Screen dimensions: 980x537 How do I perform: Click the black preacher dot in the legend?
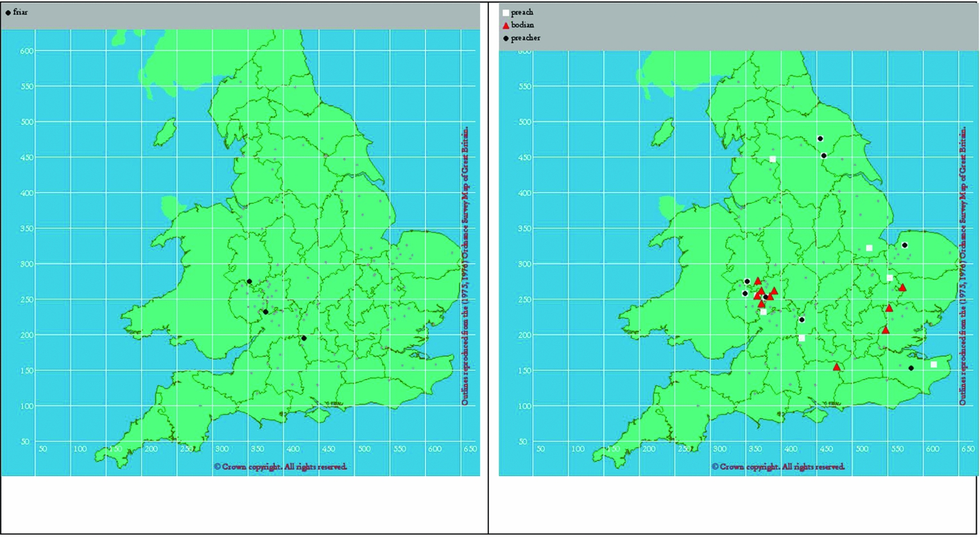tap(506, 39)
